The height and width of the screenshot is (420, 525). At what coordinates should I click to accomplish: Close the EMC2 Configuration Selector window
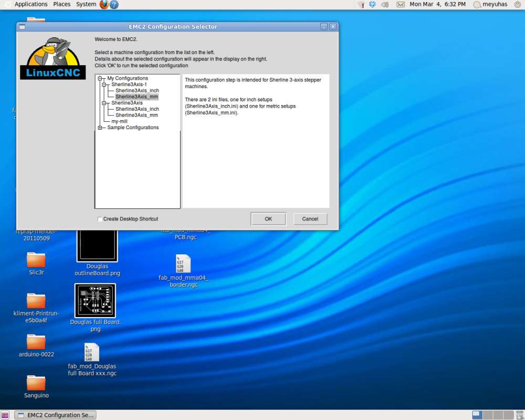[x=333, y=27]
